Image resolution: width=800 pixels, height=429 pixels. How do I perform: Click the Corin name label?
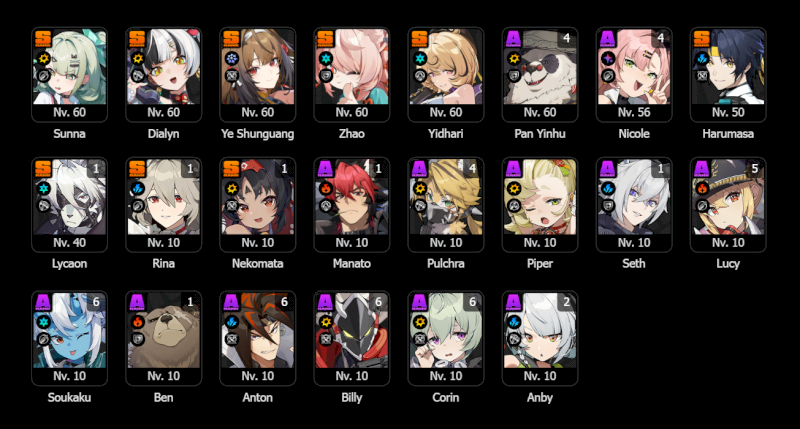click(x=445, y=397)
